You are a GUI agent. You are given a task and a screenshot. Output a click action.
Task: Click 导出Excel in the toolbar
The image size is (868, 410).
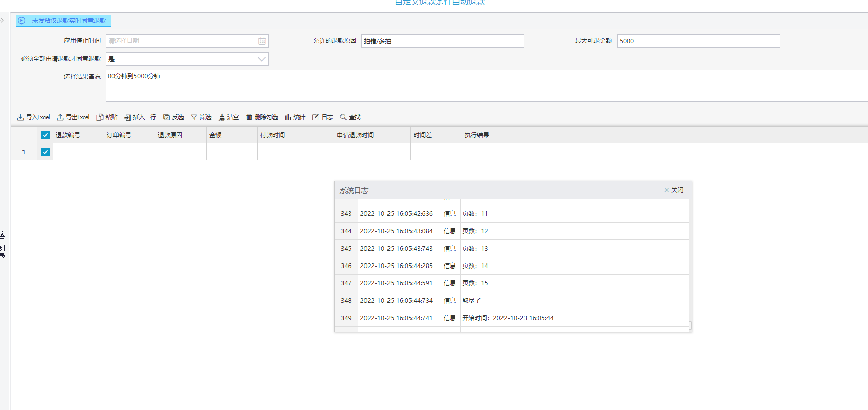click(73, 117)
